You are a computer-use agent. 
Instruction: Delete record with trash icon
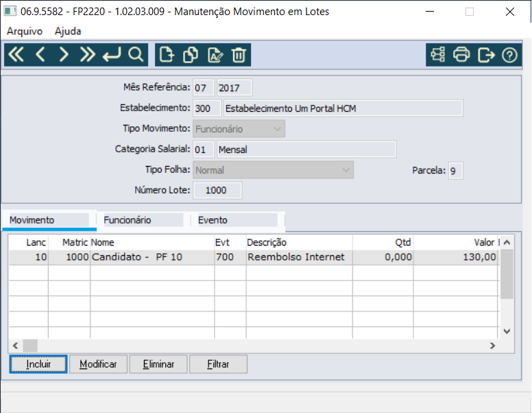[239, 55]
